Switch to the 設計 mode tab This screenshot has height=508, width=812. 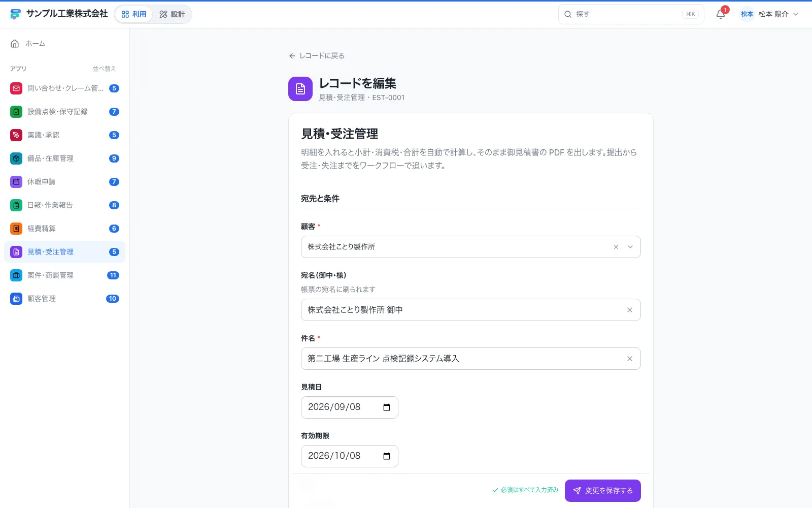tap(172, 14)
